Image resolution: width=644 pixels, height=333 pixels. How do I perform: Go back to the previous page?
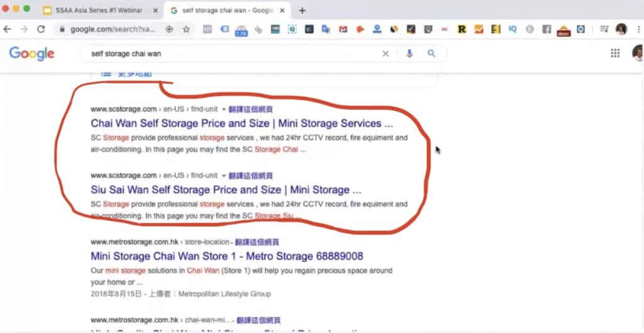[7, 29]
